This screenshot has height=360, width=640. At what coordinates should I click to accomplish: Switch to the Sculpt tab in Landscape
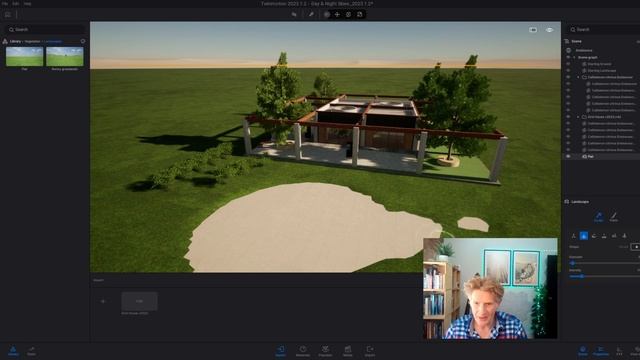point(599,217)
